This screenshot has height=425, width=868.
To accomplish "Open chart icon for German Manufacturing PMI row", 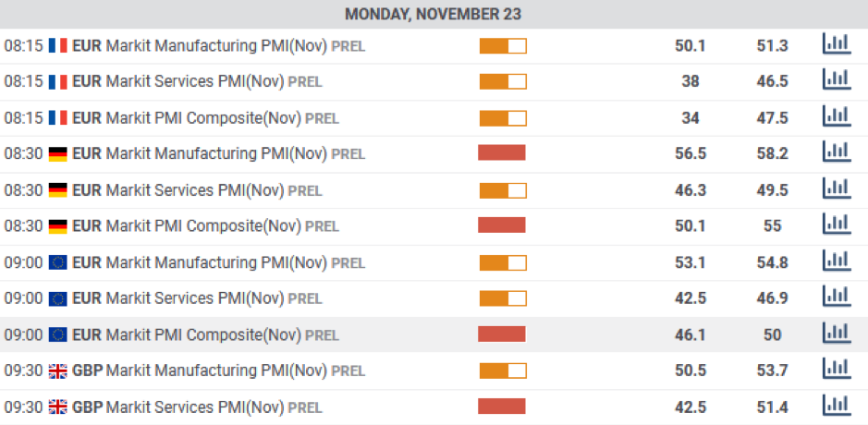I will (x=837, y=152).
